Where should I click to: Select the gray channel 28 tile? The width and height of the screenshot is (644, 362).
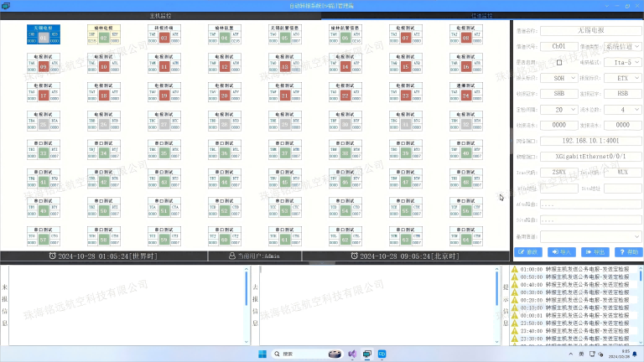(225, 121)
